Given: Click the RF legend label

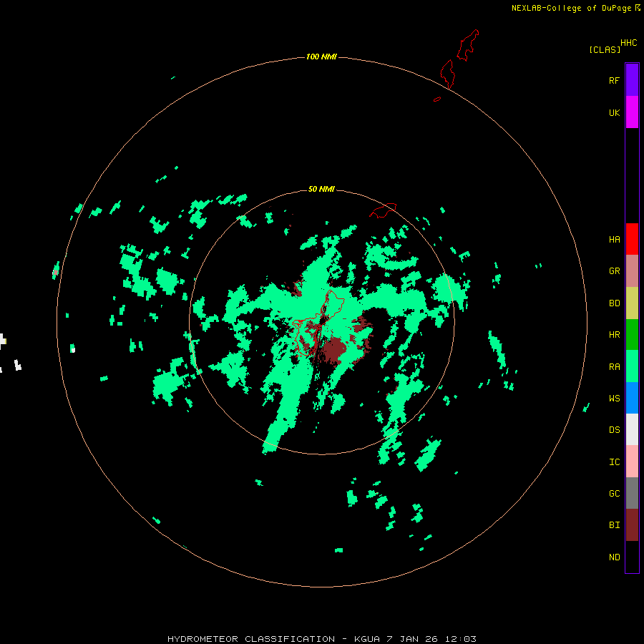Looking at the screenshot, I should pyautogui.click(x=614, y=80).
